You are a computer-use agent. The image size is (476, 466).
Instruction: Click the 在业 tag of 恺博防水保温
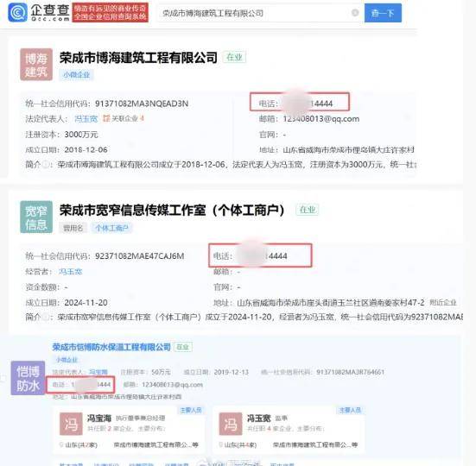[183, 347]
